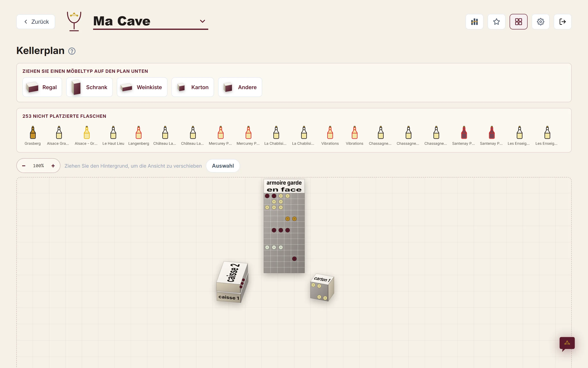Click the logout icon
Viewport: 588px width, 368px height.
click(x=562, y=22)
